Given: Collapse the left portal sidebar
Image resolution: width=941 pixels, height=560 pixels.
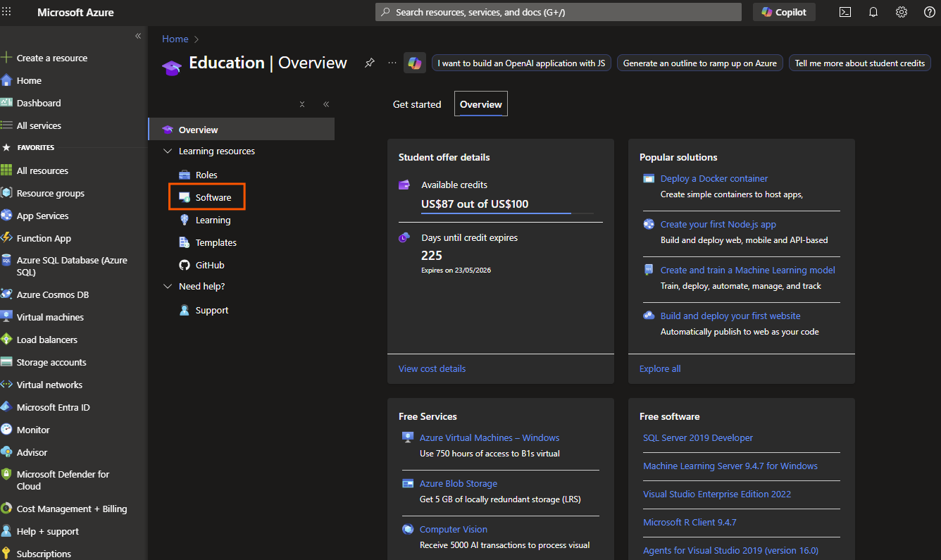Looking at the screenshot, I should point(138,36).
